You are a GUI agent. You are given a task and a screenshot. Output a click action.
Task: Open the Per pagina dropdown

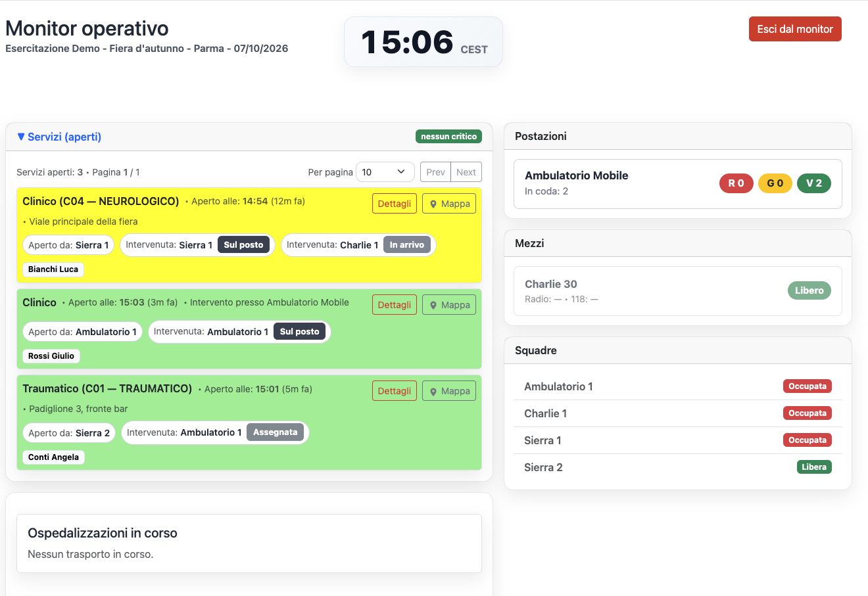[x=385, y=172]
